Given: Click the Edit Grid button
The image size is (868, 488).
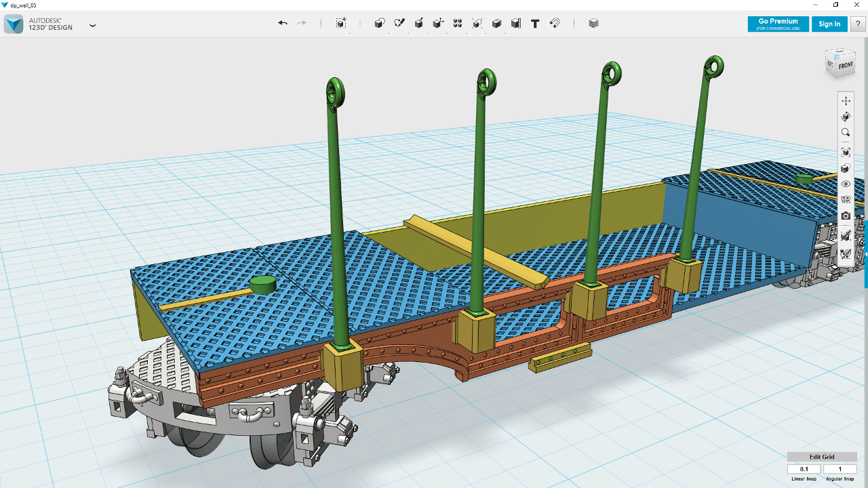Looking at the screenshot, I should 822,457.
